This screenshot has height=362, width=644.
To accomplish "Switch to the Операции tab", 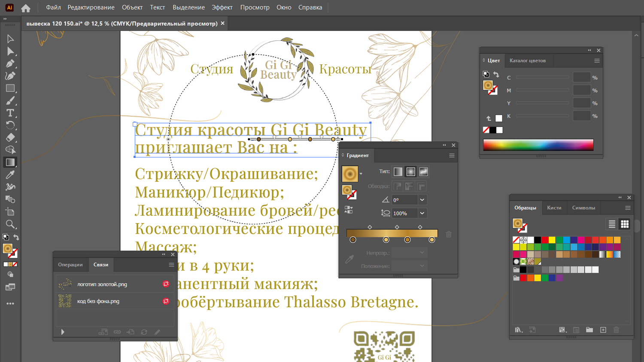I will 70,265.
